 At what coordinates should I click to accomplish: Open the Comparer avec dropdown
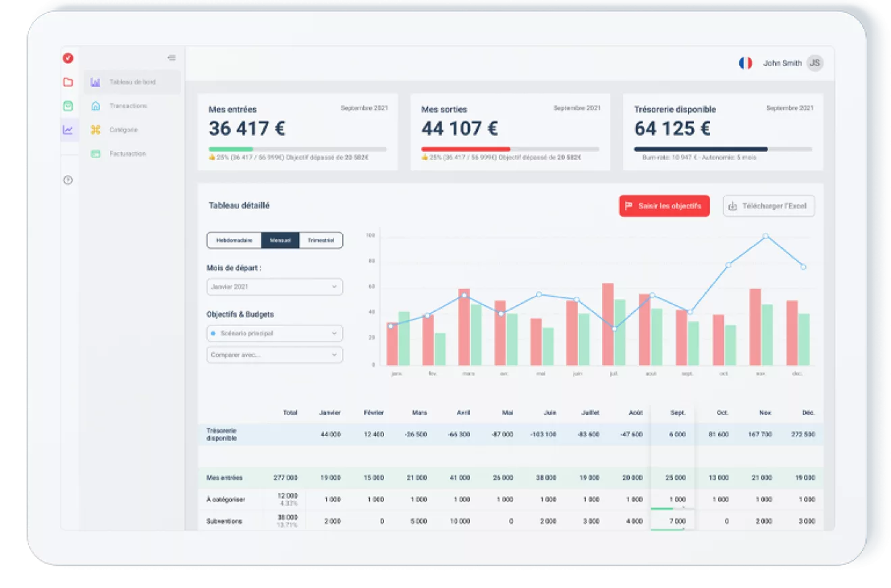pos(275,355)
